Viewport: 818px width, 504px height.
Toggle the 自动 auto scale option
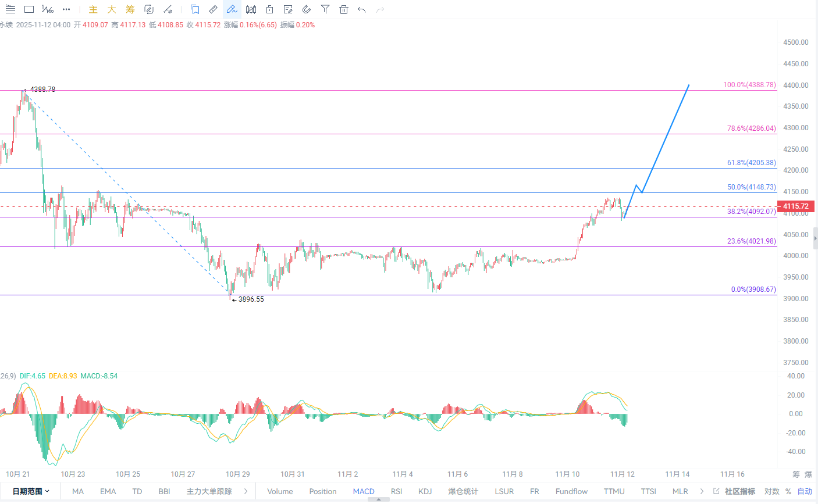[x=805, y=491]
